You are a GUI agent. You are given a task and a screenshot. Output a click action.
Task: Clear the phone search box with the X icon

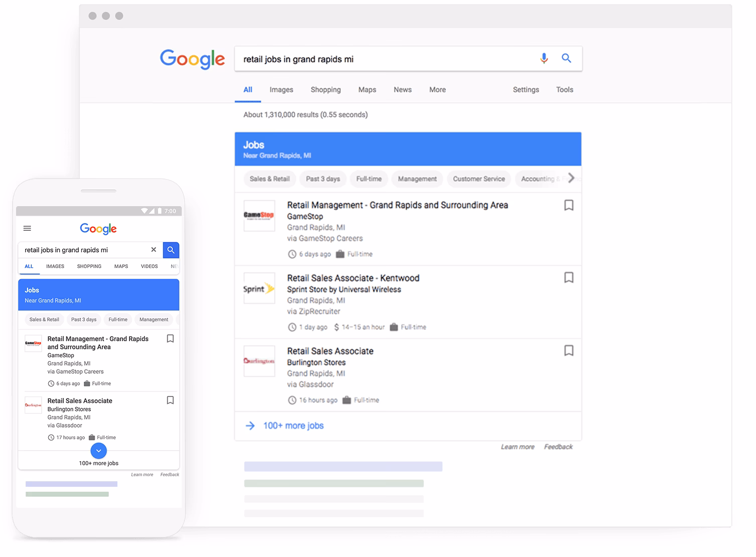tap(154, 249)
